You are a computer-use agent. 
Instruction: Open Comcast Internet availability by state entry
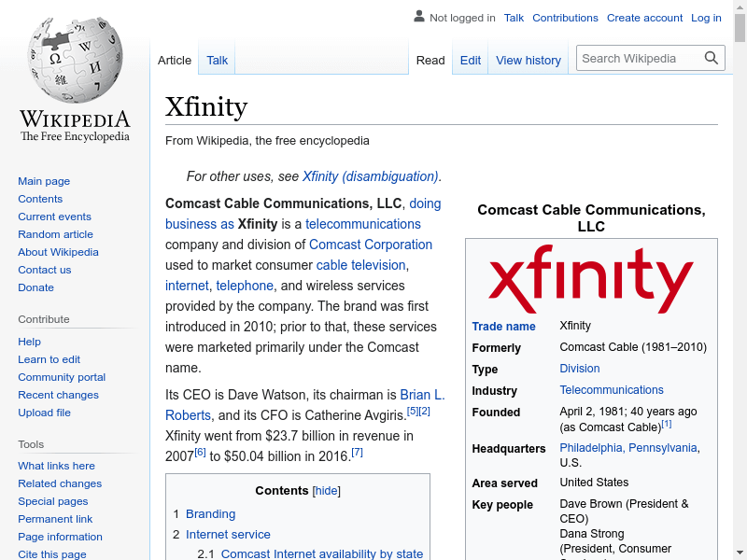[x=321, y=553]
